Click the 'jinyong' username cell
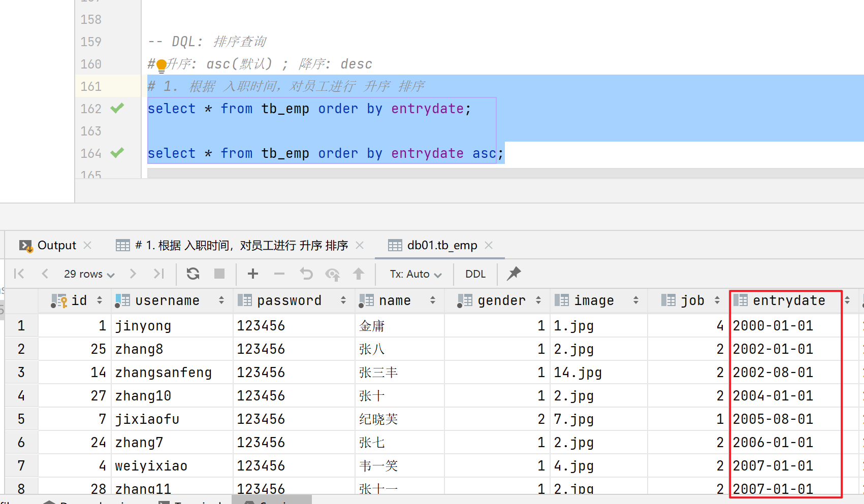 coord(172,326)
